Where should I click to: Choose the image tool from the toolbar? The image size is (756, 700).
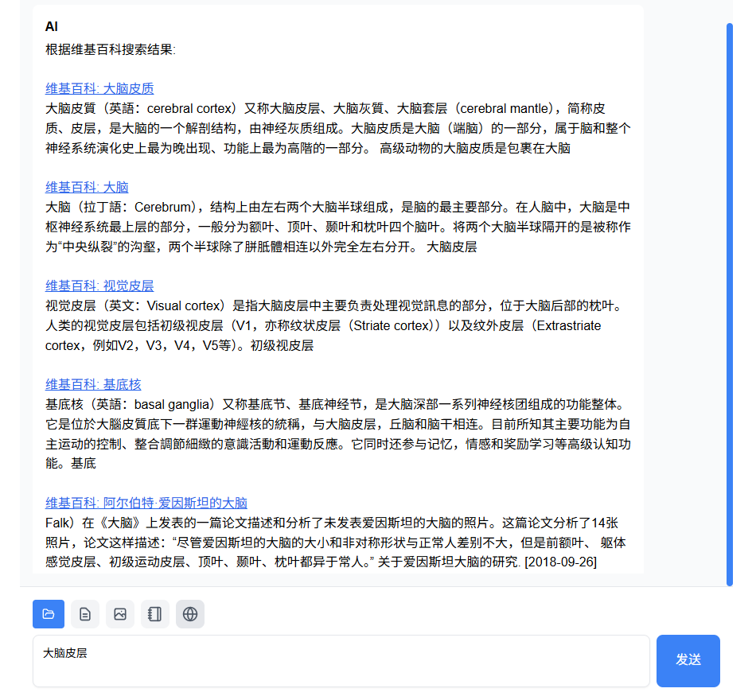(x=120, y=613)
